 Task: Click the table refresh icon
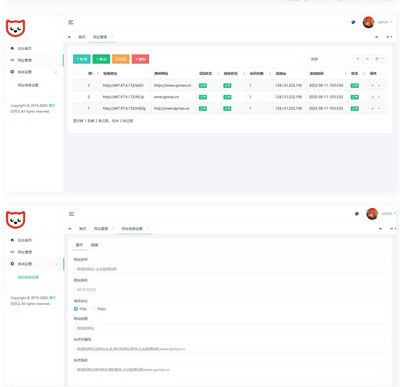pyautogui.click(x=358, y=59)
